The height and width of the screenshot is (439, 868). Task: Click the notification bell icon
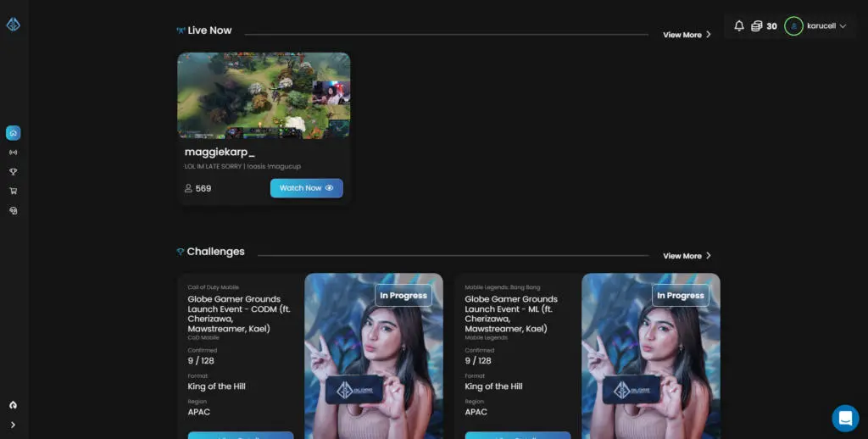click(739, 25)
